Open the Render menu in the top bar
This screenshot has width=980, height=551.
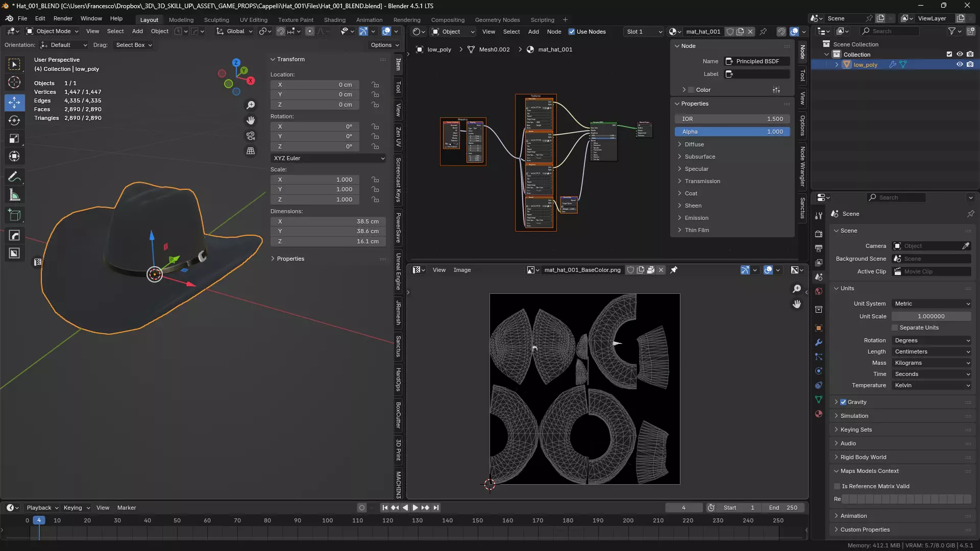63,18
